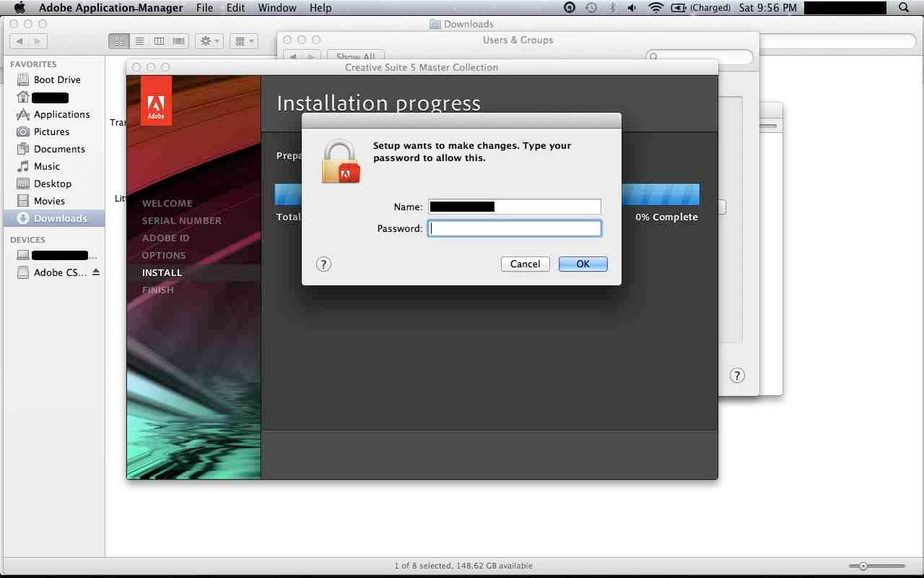Select INSTALL step in installer sidebar
This screenshot has width=924, height=578.
[162, 272]
